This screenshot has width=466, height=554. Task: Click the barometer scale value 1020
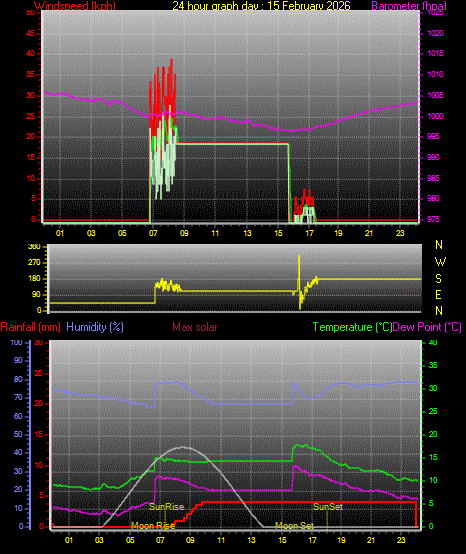coord(435,34)
